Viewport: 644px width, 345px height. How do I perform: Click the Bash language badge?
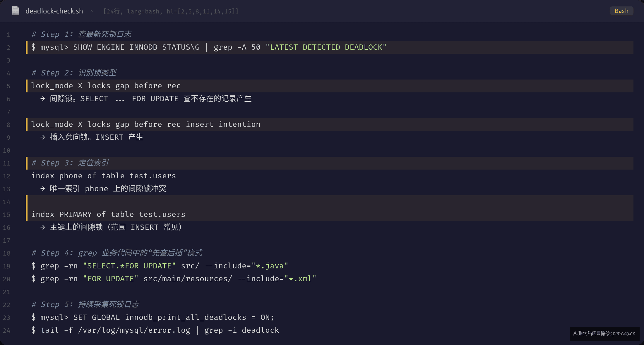tap(621, 11)
